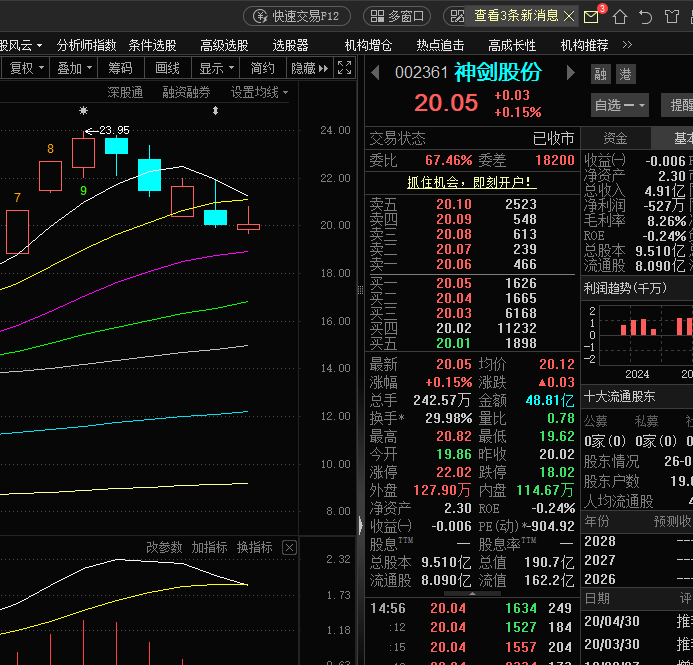693x665 pixels.
Task: Close the new messages notification
Action: coord(569,16)
